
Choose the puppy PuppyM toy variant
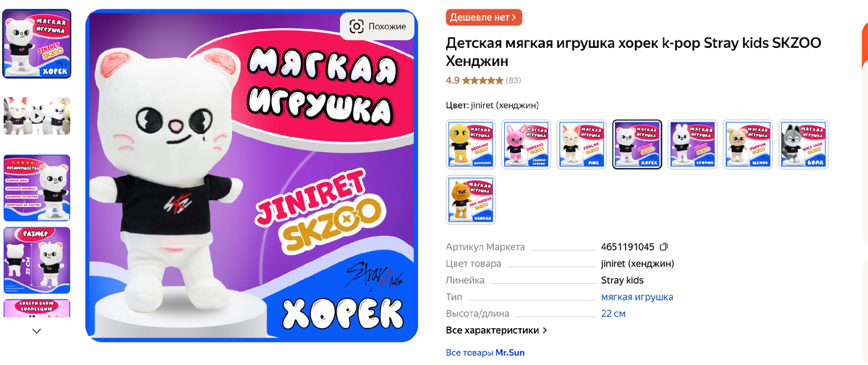tap(748, 144)
